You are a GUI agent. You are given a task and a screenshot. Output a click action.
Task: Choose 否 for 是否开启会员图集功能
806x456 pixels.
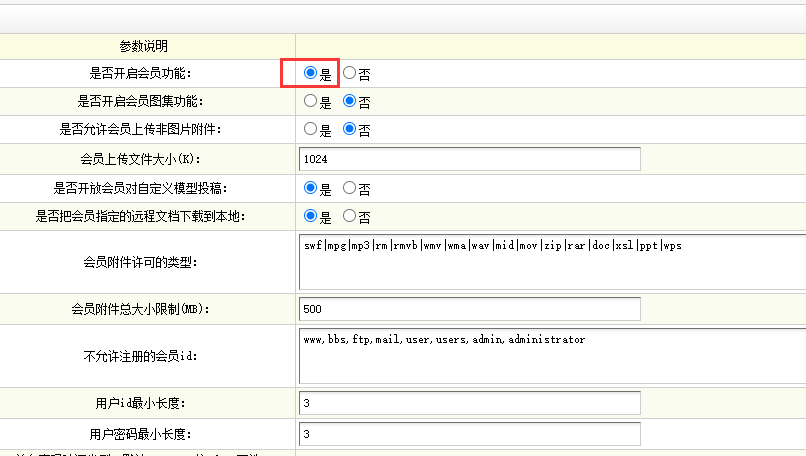349,101
